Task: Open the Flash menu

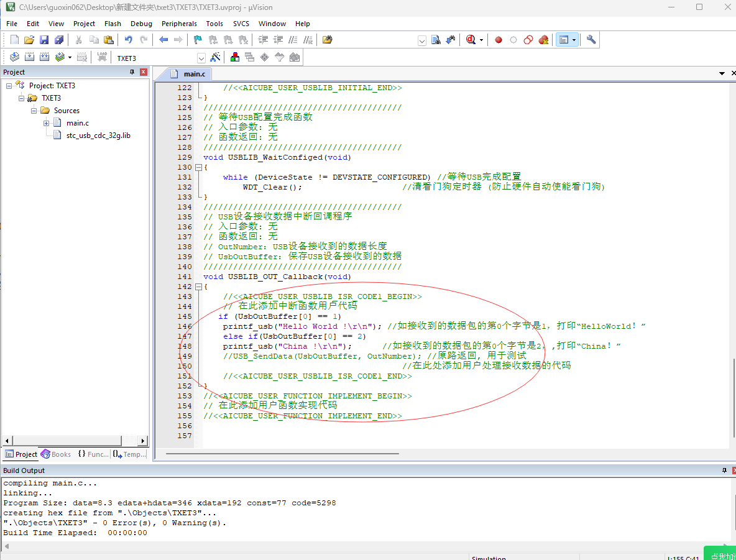Action: (x=113, y=24)
